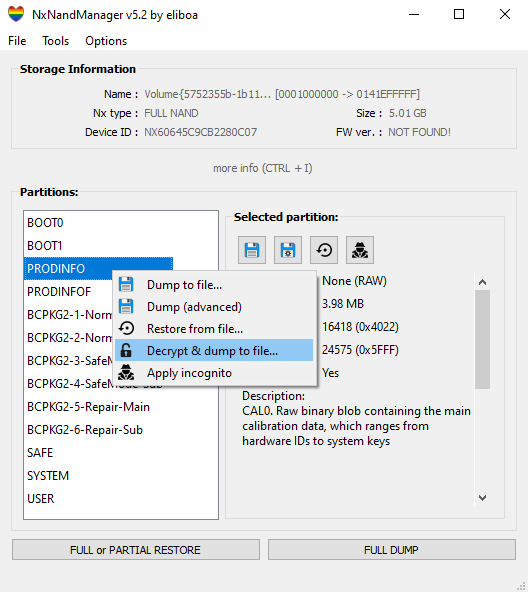Select Apply incognito context entry
This screenshot has width=528, height=592.
(x=214, y=373)
